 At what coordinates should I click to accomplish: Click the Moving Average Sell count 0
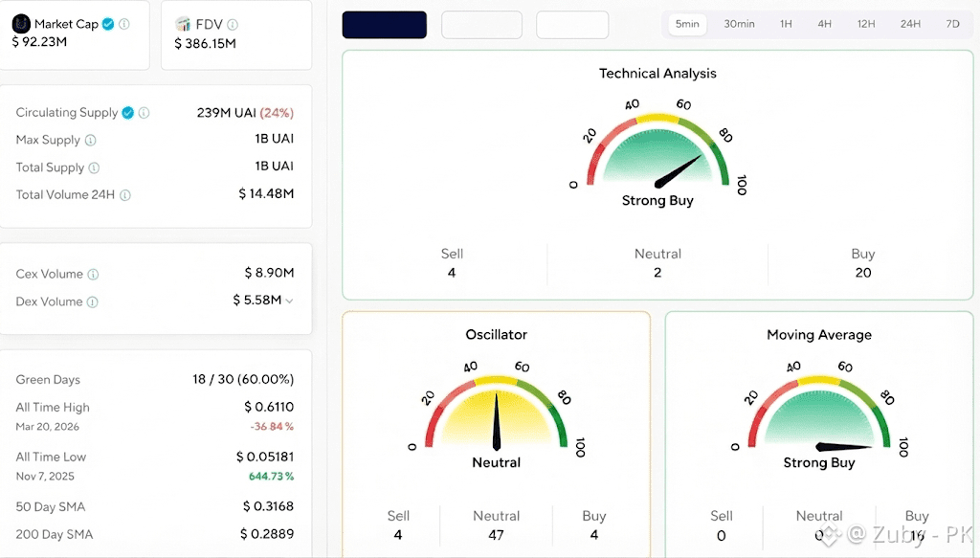(722, 535)
